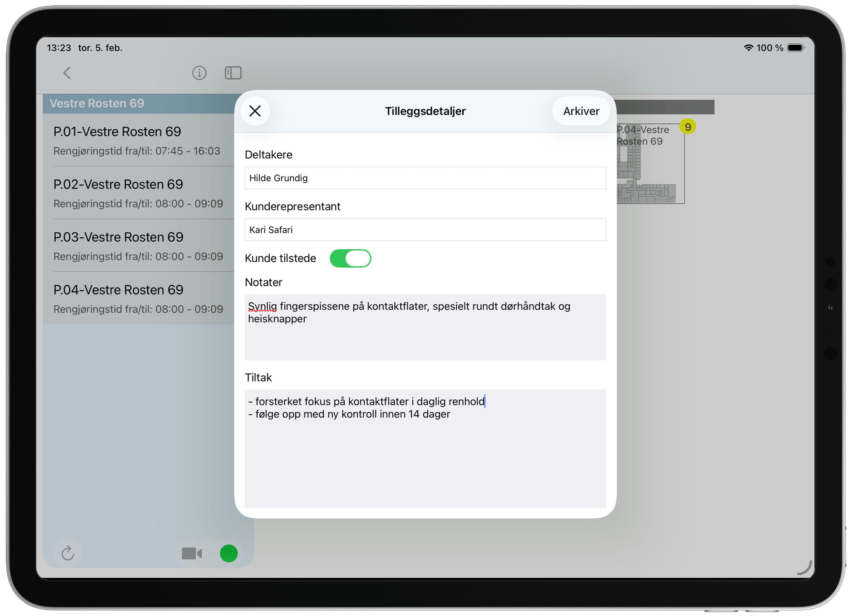Close the Tilleggsdetaljer dialog with the X
Viewport: 851px width, 616px height.
[255, 111]
